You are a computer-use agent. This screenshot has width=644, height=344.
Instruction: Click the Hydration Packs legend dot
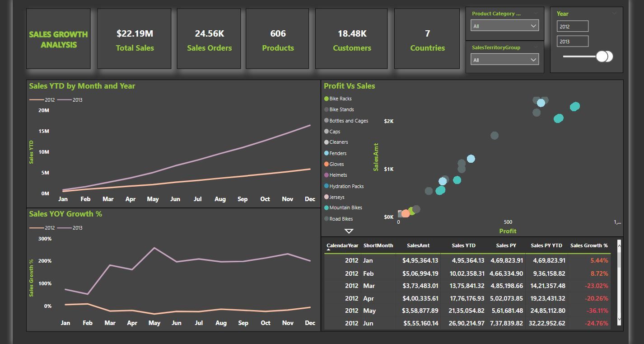pos(327,186)
